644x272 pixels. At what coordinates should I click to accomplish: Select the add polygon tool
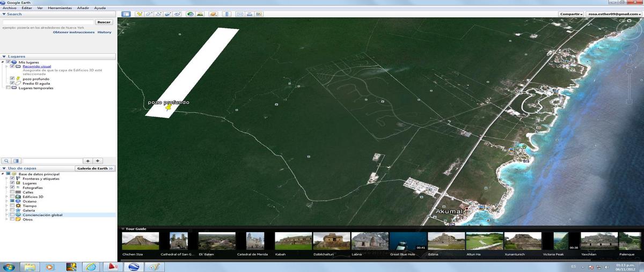149,14
